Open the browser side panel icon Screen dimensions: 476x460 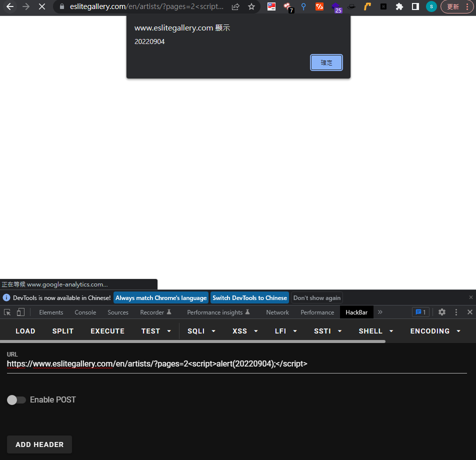coord(415,6)
